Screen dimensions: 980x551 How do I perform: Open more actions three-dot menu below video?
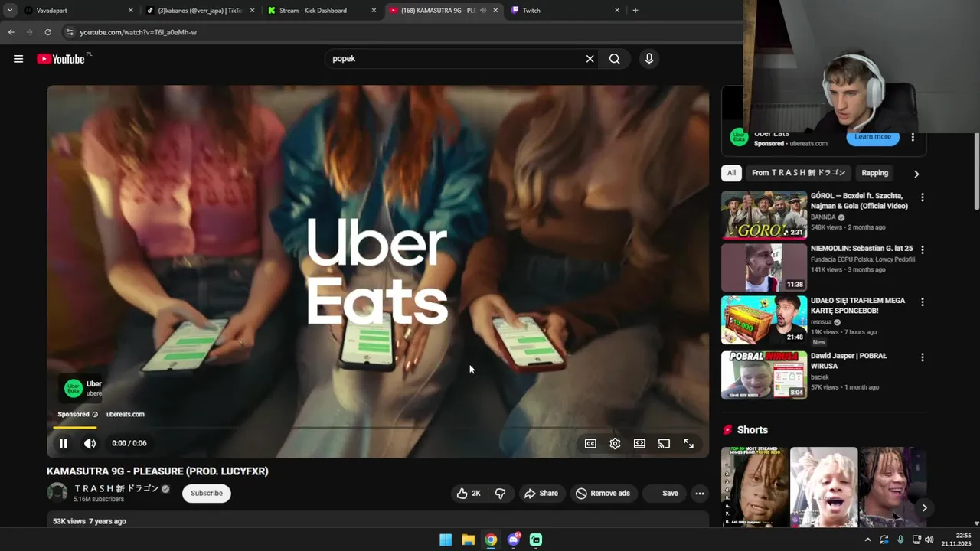click(x=699, y=494)
